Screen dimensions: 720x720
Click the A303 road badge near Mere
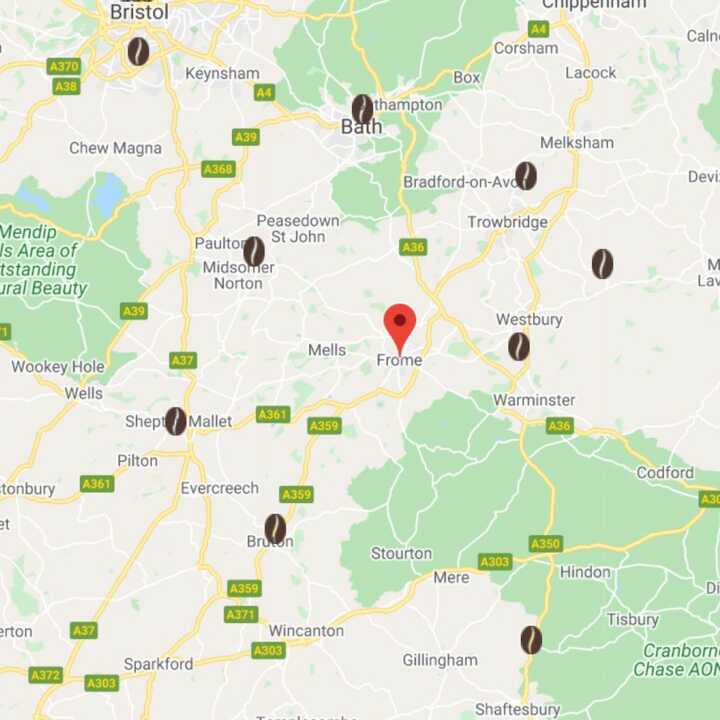pos(495,562)
